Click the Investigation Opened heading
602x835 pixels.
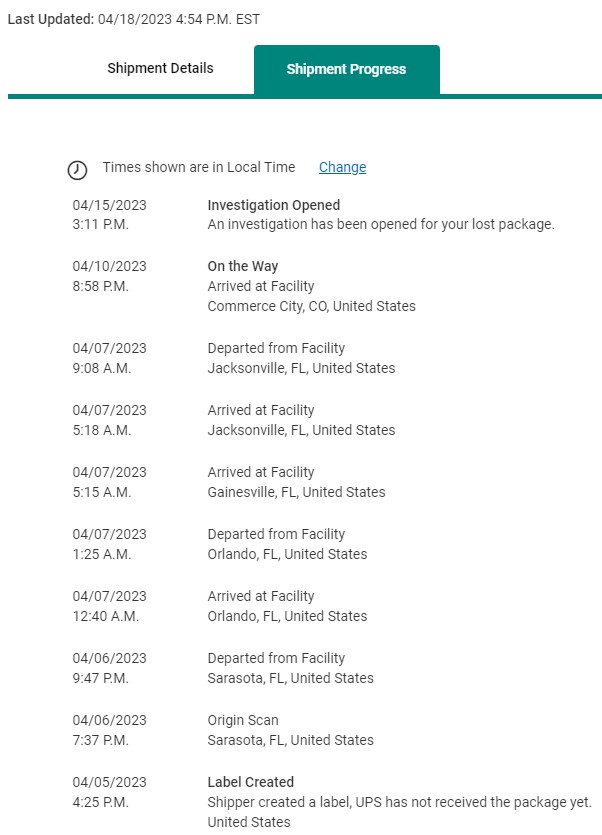click(x=273, y=205)
